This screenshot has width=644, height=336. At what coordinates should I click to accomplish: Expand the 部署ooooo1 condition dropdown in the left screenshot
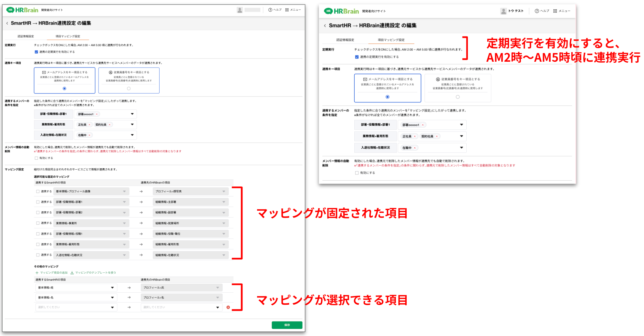coord(132,114)
